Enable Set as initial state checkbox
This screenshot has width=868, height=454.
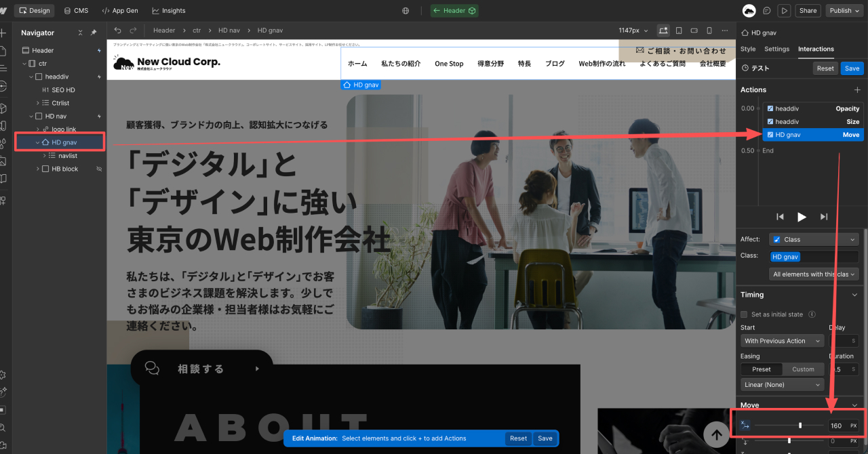tap(745, 314)
